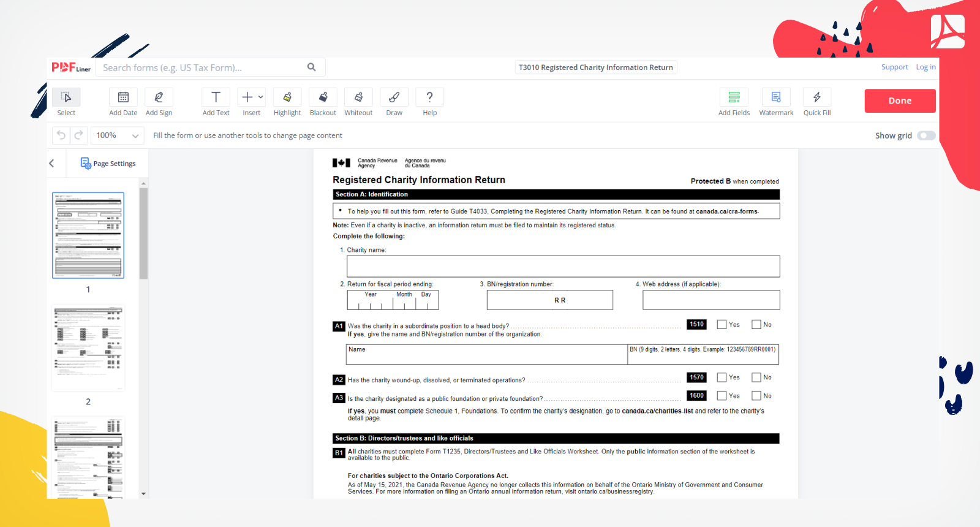980x527 pixels.
Task: Click the head body Name field
Action: point(486,354)
